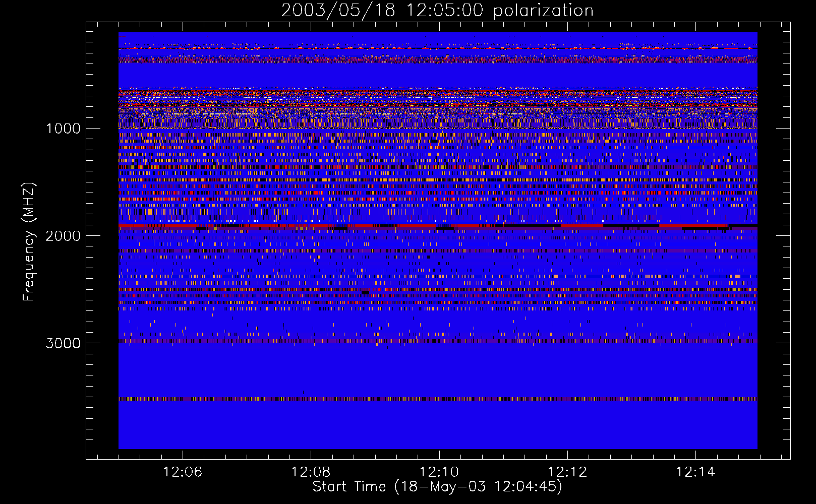Click the 12:06 time tick label
816x504 pixels.
click(183, 472)
